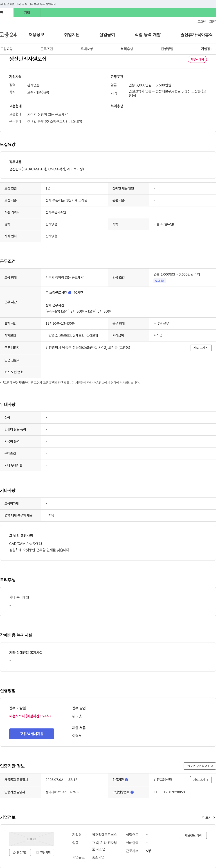Screen dimensions: 216x868
Task: Click the 채용시까지 badge near the title
Action: tap(197, 59)
